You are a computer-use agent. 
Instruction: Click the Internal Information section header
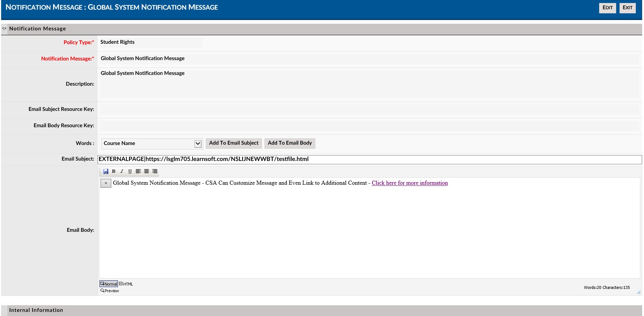(x=321, y=310)
